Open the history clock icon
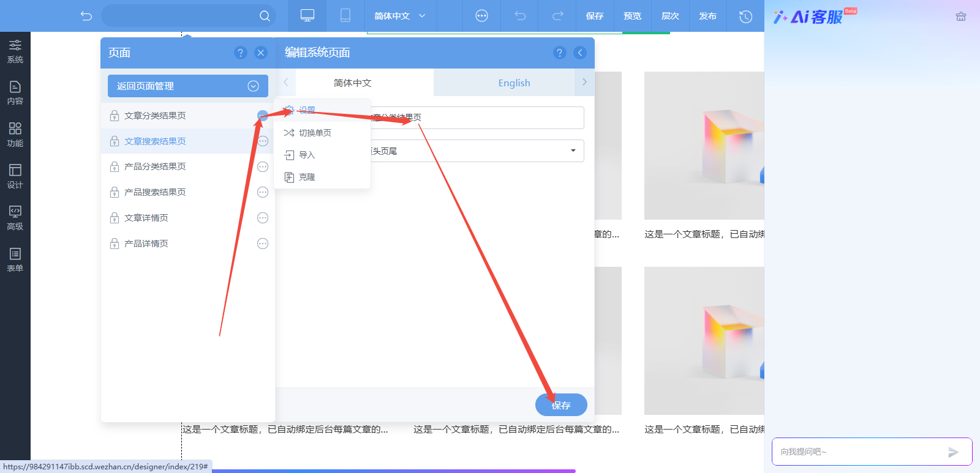The width and height of the screenshot is (980, 473). [x=745, y=17]
